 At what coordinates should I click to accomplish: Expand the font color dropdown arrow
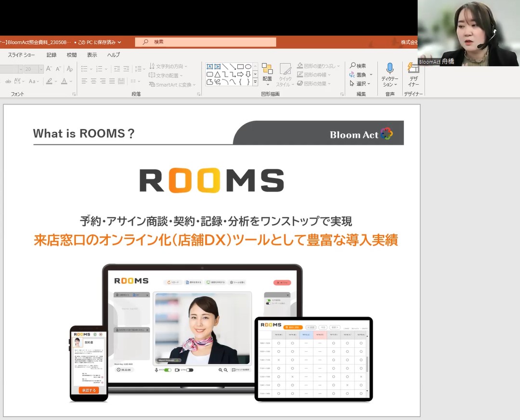pyautogui.click(x=71, y=81)
